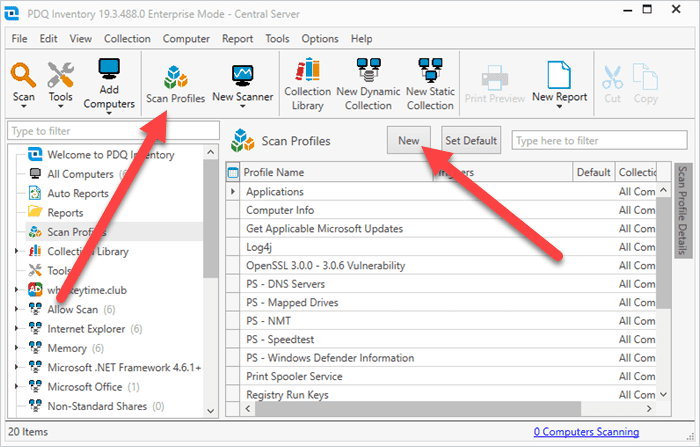The width and height of the screenshot is (700, 447).
Task: Create a New Dynamic Collection
Action: click(x=368, y=84)
